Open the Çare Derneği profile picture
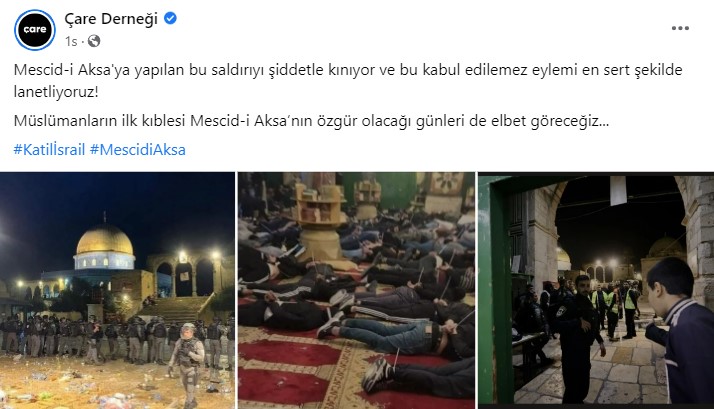The image size is (714, 409). coord(35,30)
